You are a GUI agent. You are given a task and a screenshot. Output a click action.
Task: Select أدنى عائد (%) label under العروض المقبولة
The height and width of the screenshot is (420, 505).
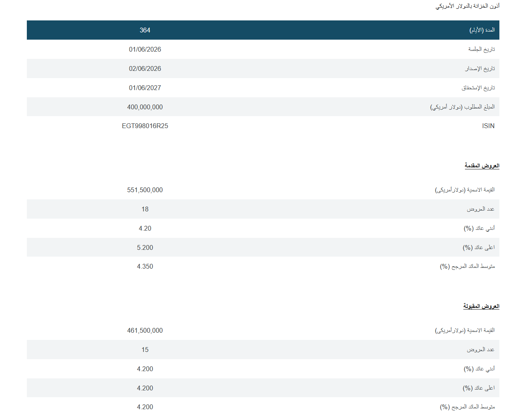pos(479,369)
